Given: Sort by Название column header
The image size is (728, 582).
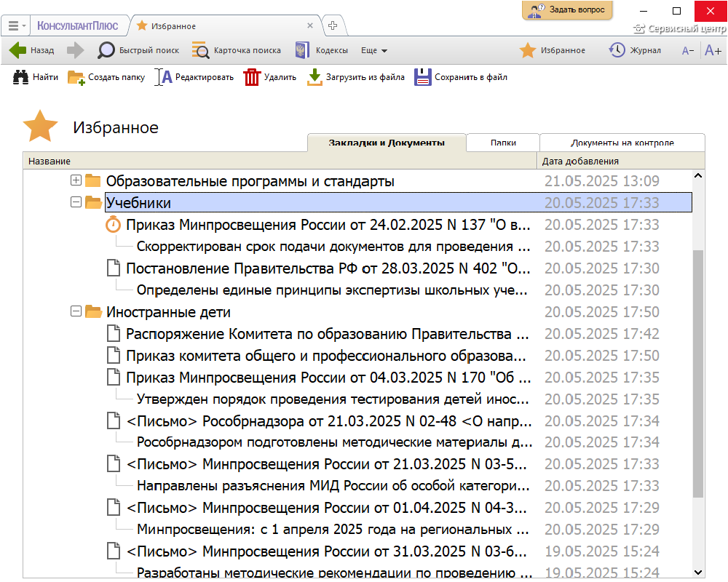Looking at the screenshot, I should [280, 161].
